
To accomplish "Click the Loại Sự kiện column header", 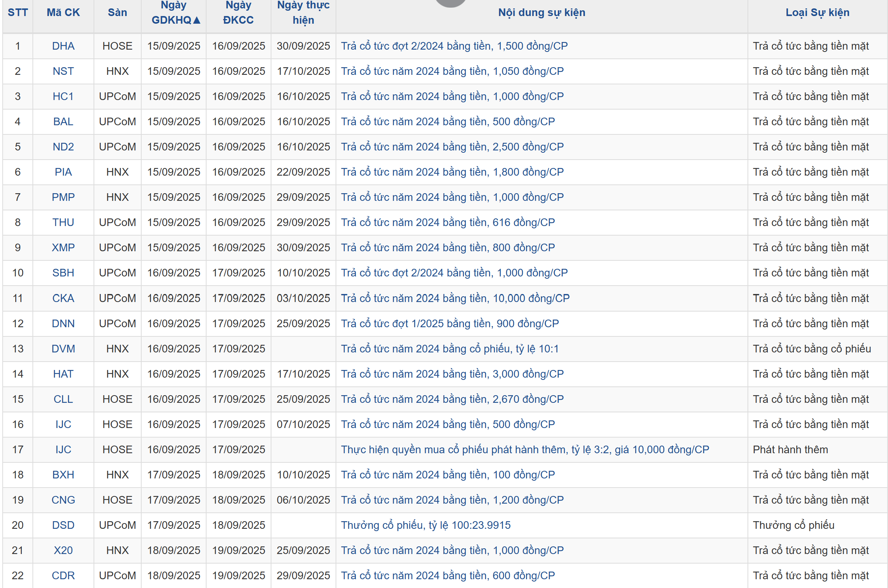I will (x=817, y=13).
